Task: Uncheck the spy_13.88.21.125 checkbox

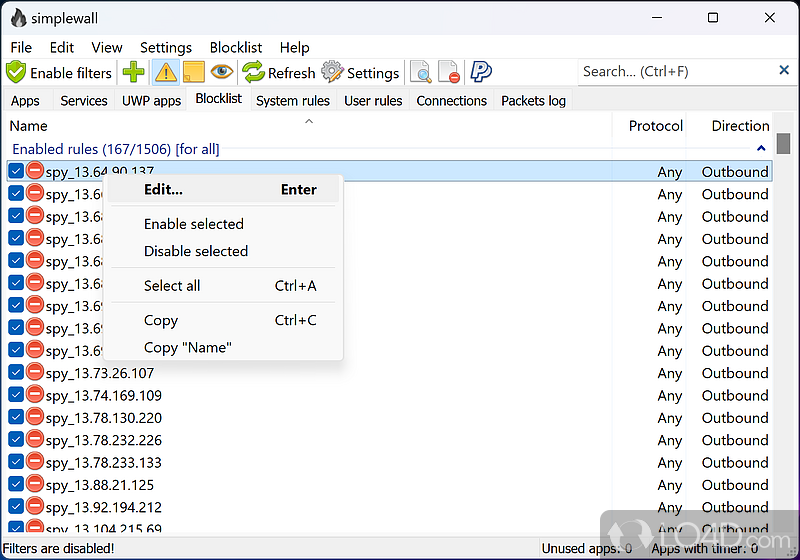Action: (16, 484)
